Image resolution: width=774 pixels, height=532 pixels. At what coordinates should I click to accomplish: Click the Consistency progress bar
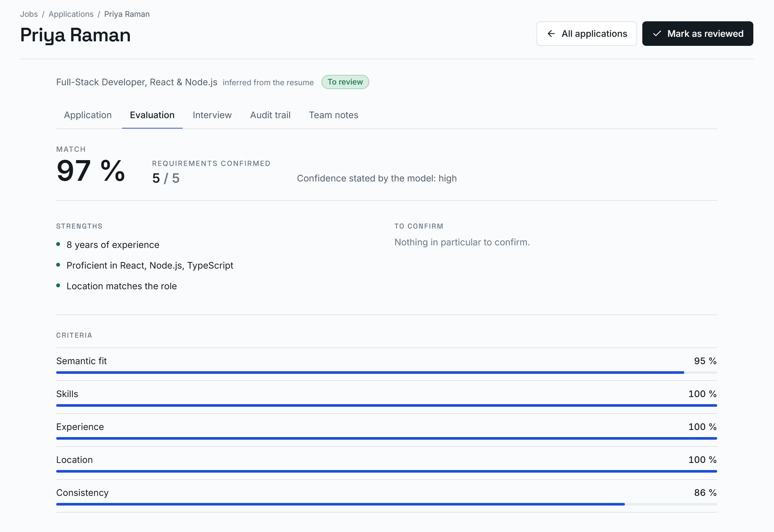tap(386, 505)
